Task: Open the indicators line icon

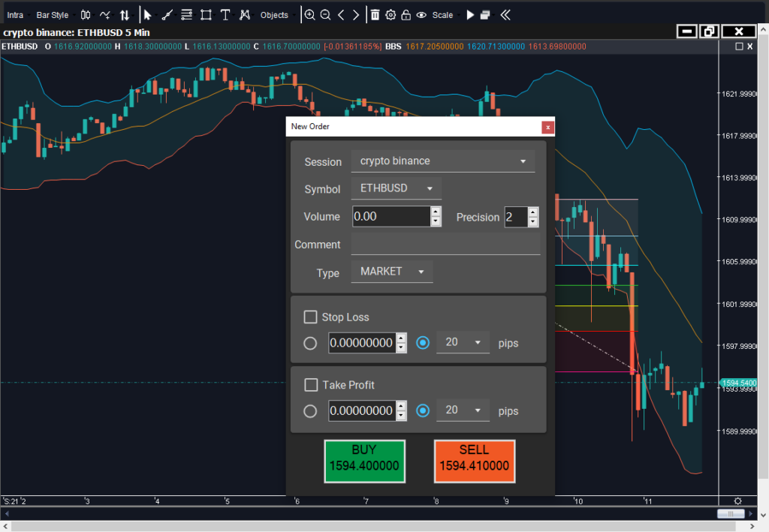Action: click(104, 15)
